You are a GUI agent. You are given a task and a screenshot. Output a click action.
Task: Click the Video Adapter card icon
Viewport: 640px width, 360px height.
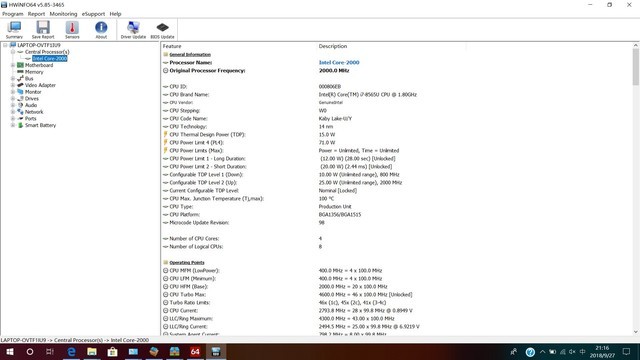20,85
